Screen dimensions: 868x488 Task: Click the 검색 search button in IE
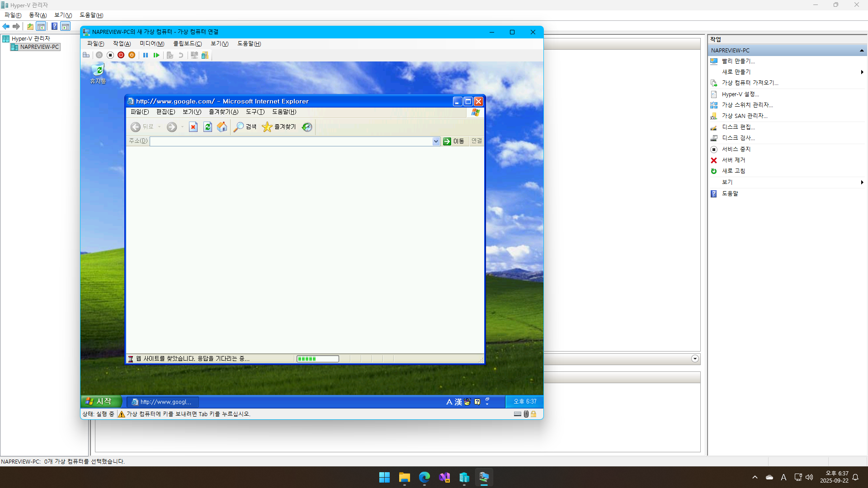coord(245,127)
